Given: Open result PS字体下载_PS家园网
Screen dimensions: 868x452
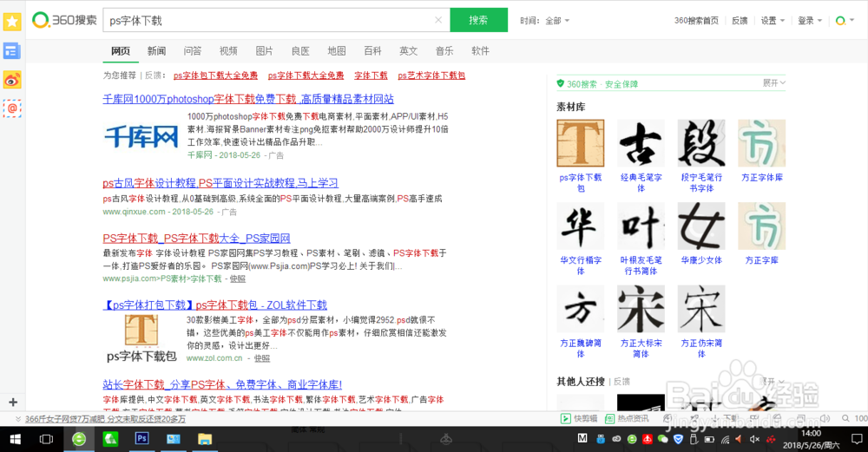Looking at the screenshot, I should click(196, 239).
